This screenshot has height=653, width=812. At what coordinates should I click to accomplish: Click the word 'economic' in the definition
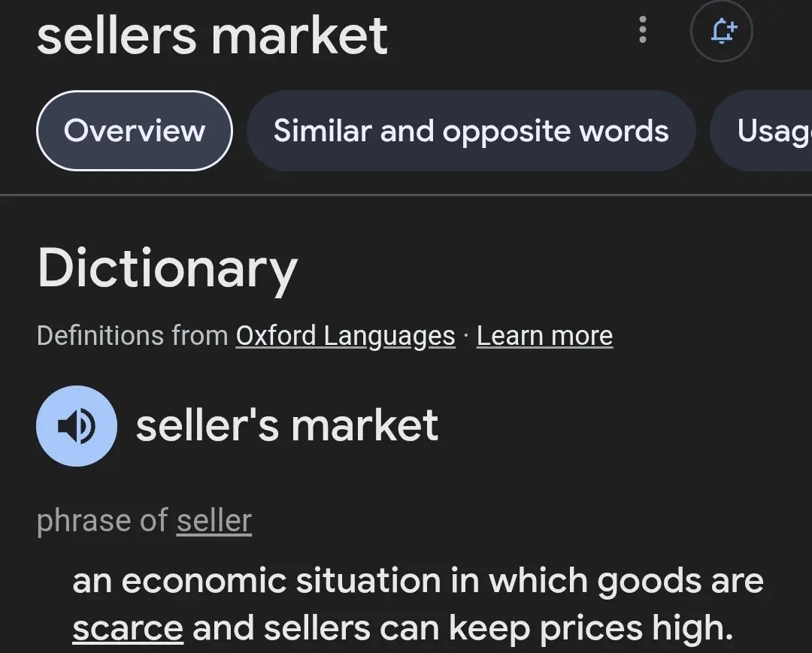[204, 581]
